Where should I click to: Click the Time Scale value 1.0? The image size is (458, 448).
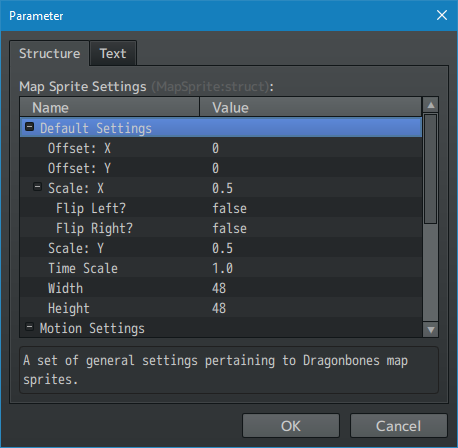(x=222, y=268)
